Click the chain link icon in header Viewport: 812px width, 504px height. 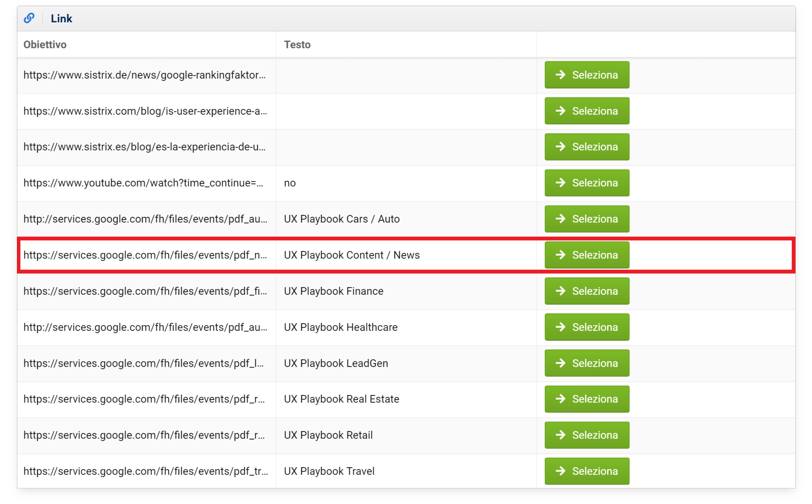click(29, 18)
